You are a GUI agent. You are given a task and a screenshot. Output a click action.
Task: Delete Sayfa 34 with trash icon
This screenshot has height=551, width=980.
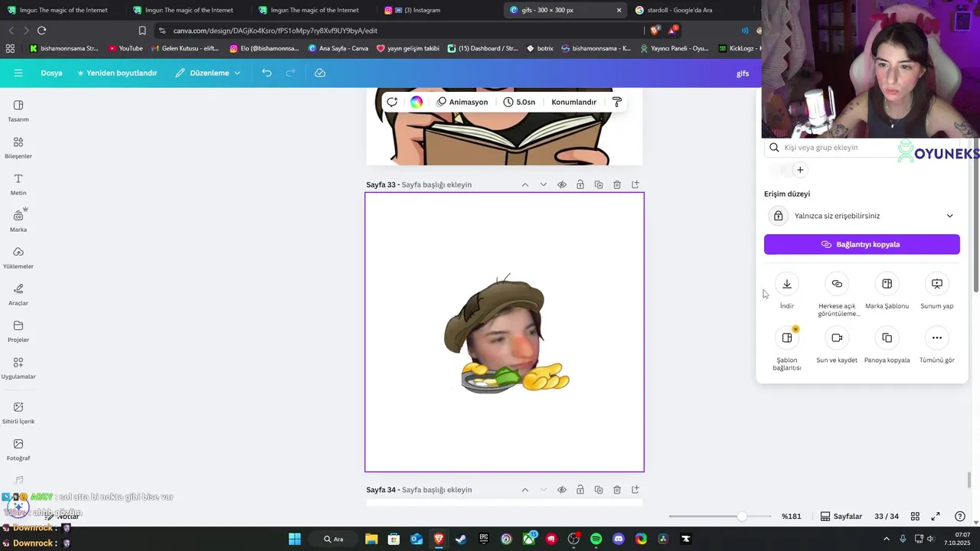[617, 490]
